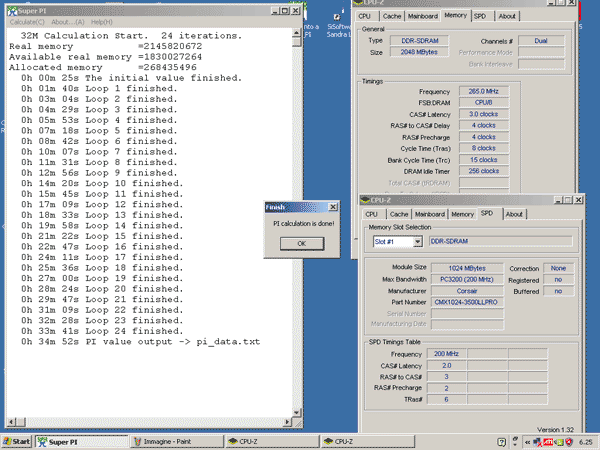Click the Channels # value Dual

[541, 41]
